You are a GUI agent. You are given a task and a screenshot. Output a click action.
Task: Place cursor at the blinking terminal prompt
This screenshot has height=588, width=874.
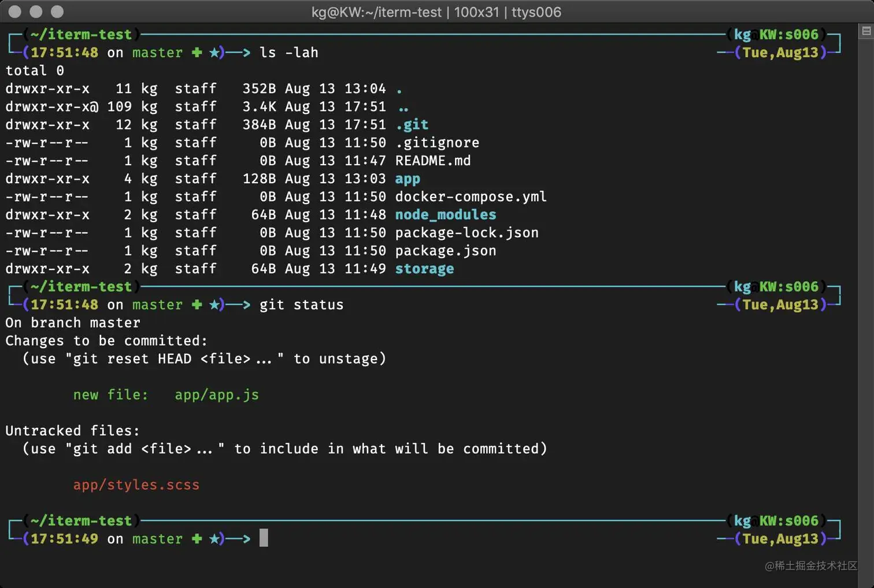tap(264, 538)
